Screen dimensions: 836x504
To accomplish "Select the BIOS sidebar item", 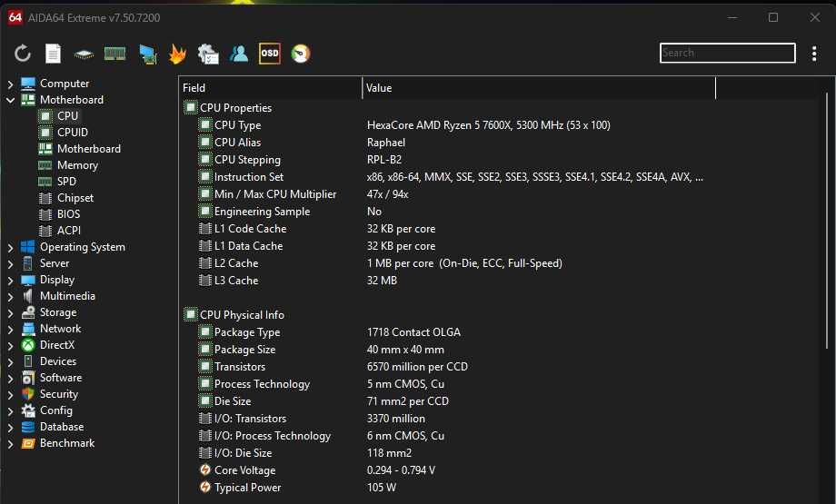I will (x=68, y=214).
